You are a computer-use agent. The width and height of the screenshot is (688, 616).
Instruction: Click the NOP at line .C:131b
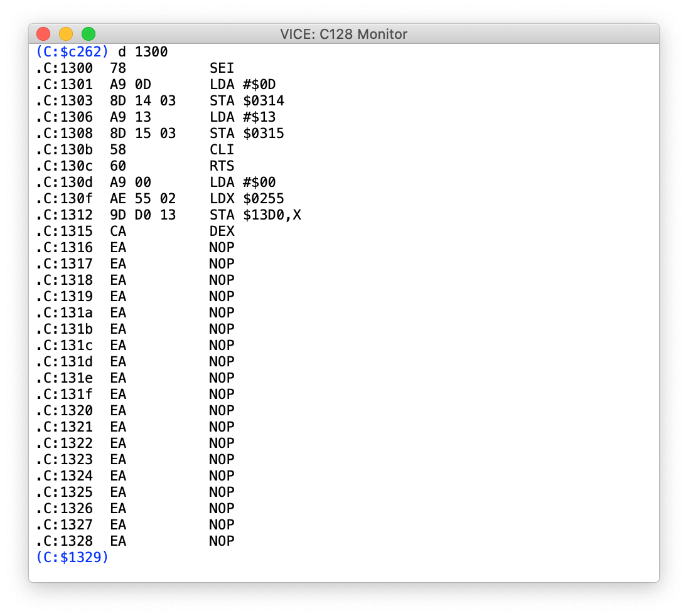[x=222, y=329]
